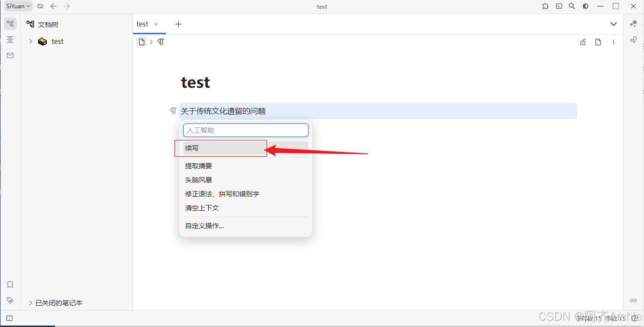644x327 pixels.
Task: Toggle the document lock (read-only) icon
Action: coord(583,42)
